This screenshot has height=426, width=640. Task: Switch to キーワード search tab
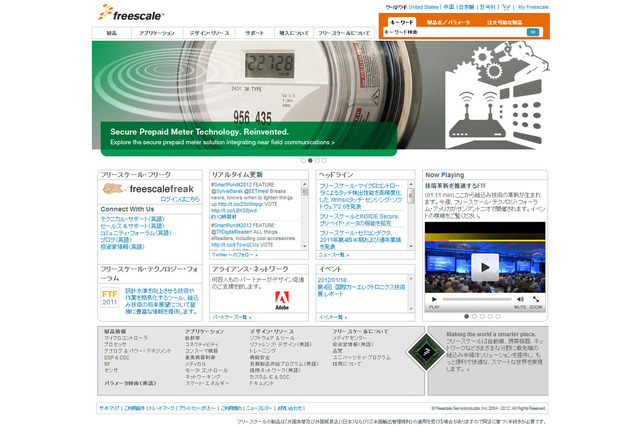coord(402,22)
